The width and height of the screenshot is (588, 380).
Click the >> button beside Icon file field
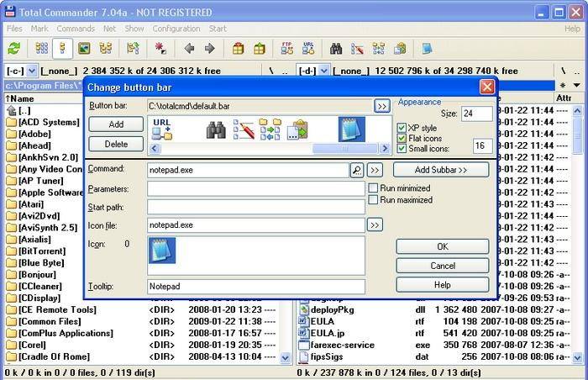pos(375,225)
